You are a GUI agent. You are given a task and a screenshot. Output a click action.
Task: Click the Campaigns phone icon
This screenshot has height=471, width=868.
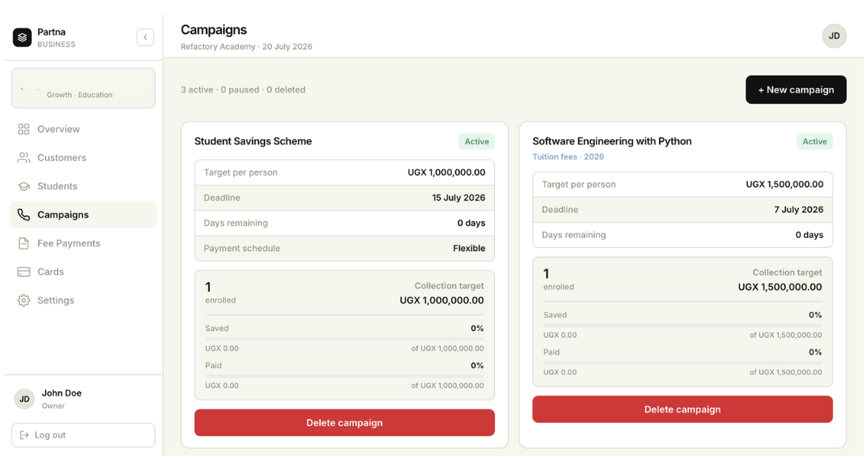coord(23,215)
